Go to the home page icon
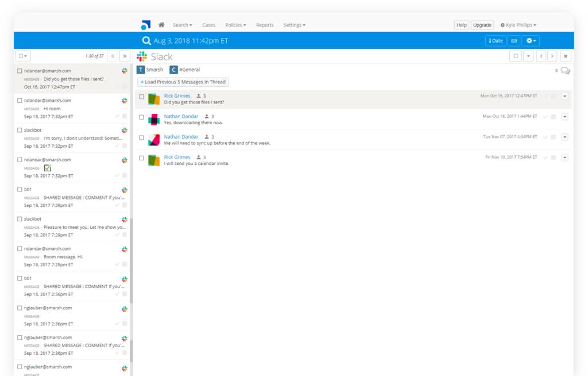The image size is (588, 376). tap(161, 25)
